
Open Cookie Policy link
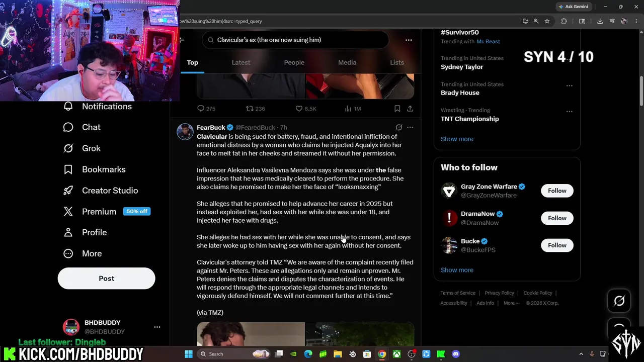click(538, 293)
